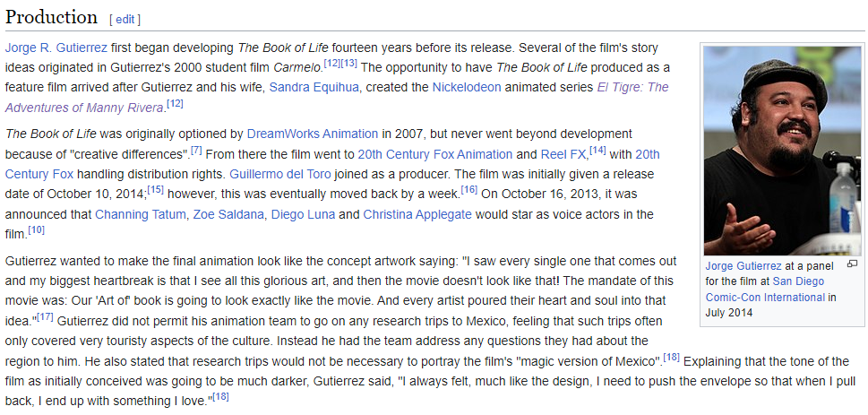Open the Nickelodeon link
Image resolution: width=868 pixels, height=415 pixels.
pyautogui.click(x=467, y=87)
